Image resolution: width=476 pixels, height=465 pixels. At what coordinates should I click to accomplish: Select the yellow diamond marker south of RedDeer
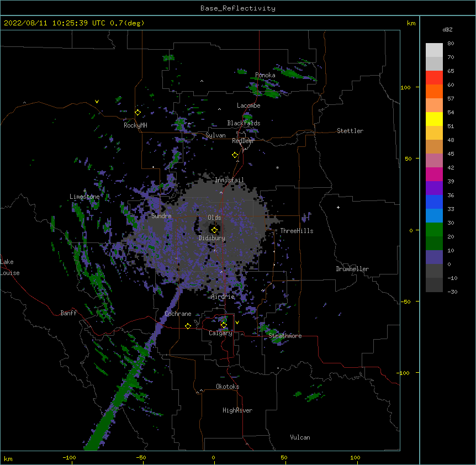[235, 155]
